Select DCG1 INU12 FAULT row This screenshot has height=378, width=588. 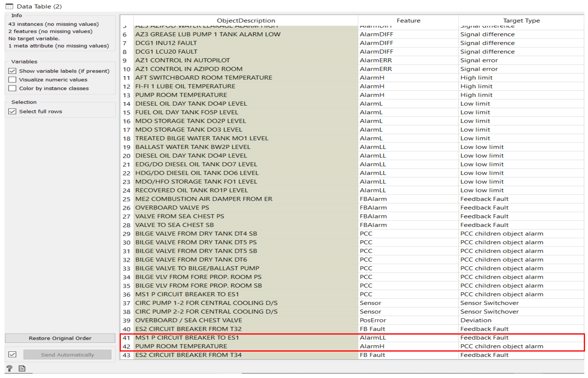(166, 43)
